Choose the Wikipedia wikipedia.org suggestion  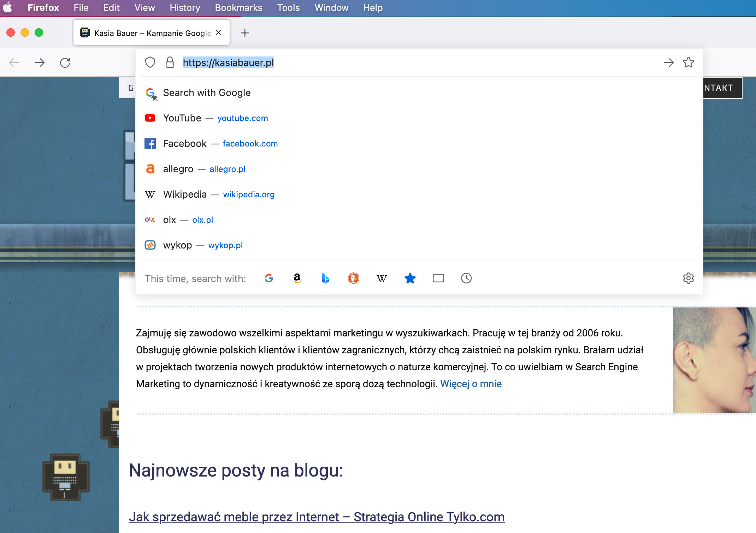219,194
